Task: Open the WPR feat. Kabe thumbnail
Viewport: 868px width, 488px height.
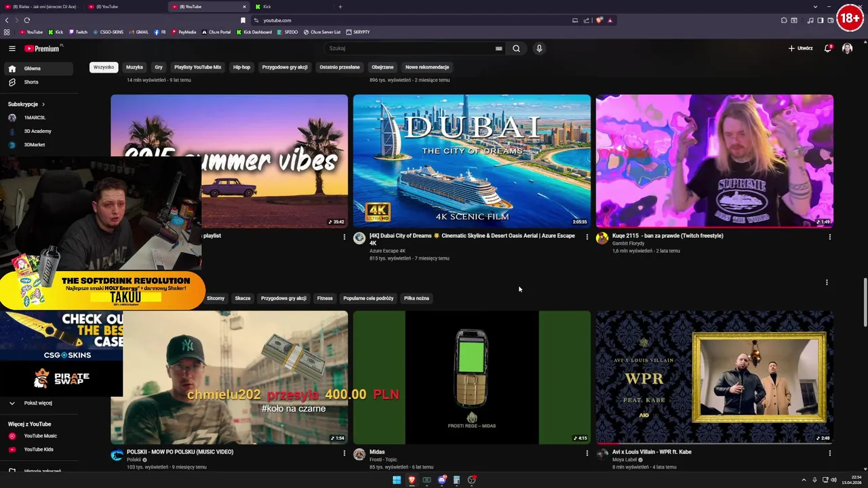Action: click(715, 378)
